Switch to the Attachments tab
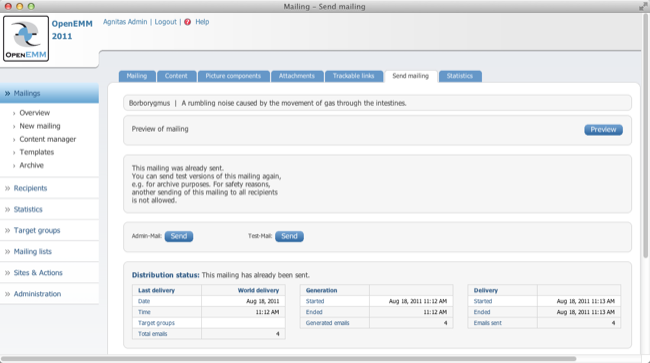The image size is (650, 363). coord(297,76)
